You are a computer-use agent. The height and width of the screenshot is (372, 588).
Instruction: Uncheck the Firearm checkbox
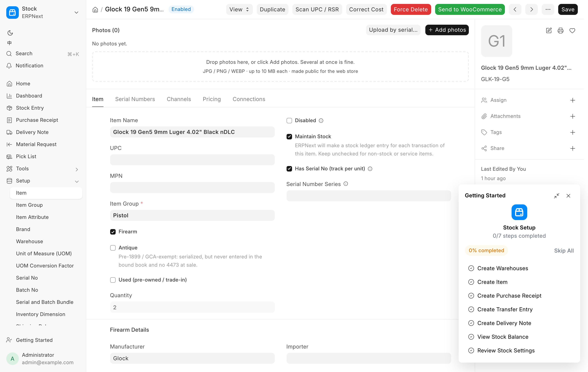click(x=113, y=232)
